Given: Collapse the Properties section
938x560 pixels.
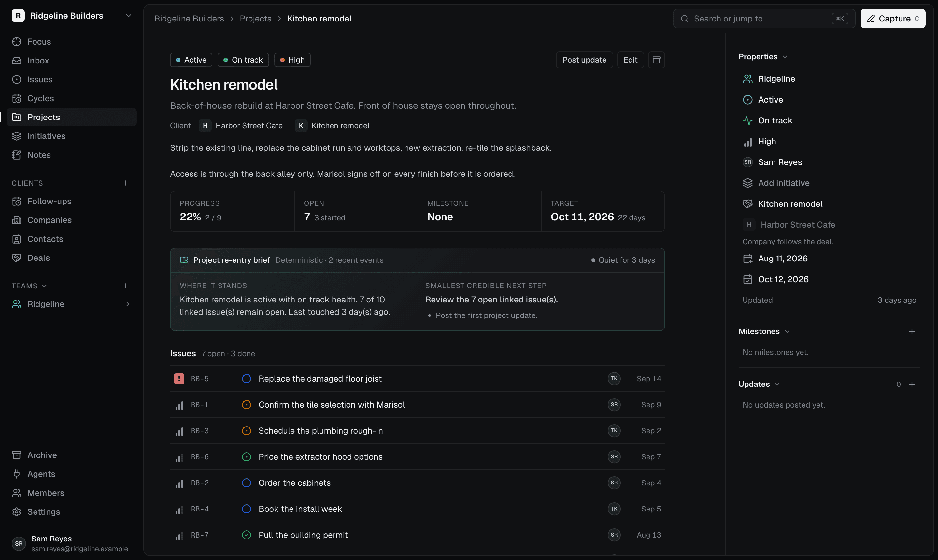Looking at the screenshot, I should pos(763,57).
